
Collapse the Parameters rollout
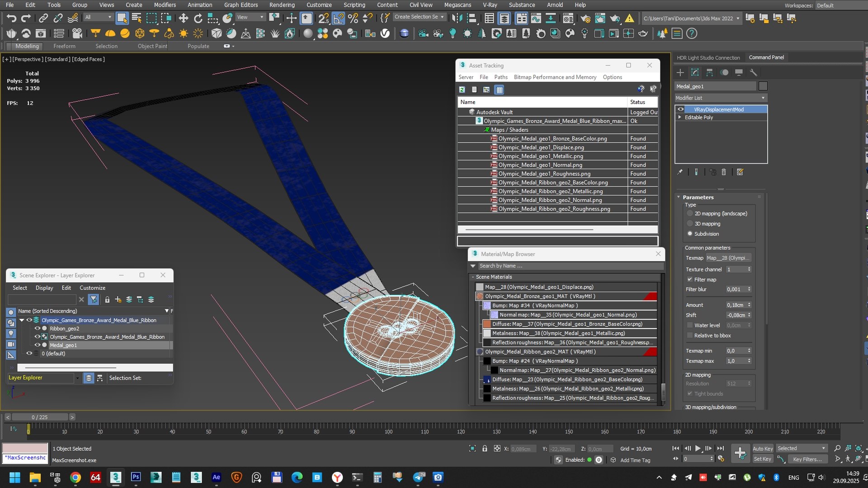pyautogui.click(x=679, y=197)
